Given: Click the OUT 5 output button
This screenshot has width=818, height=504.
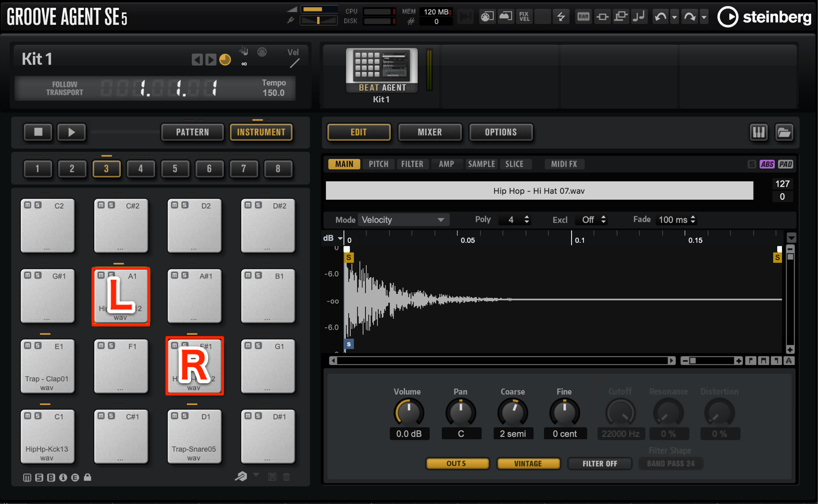Looking at the screenshot, I should click(457, 464).
